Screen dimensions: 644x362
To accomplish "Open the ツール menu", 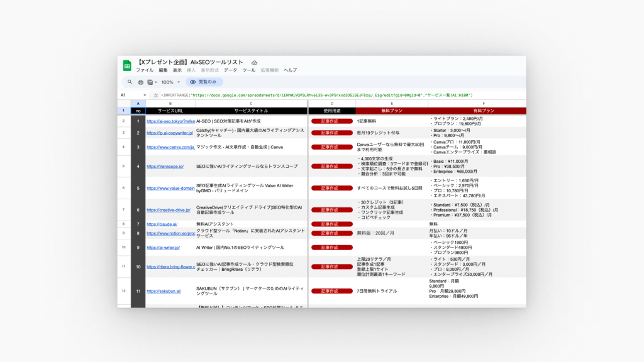I will point(249,70).
